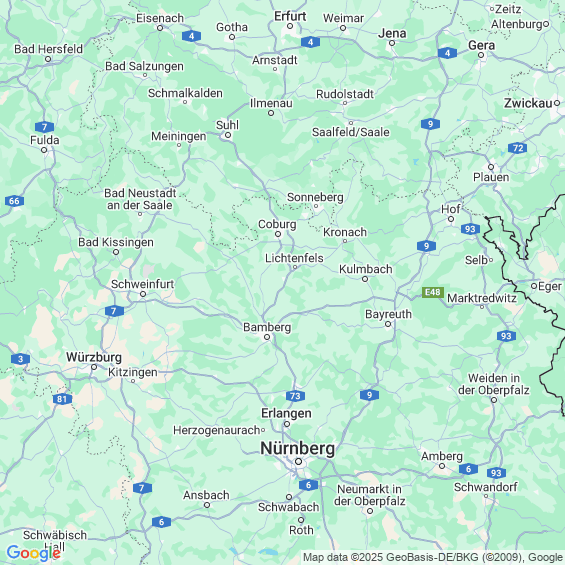Select the Würzburg city label
Image resolution: width=565 pixels, height=565 pixels.
(x=94, y=357)
